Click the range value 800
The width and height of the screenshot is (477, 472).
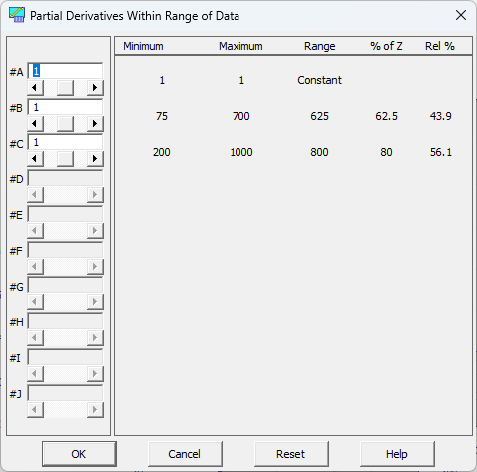pyautogui.click(x=319, y=152)
